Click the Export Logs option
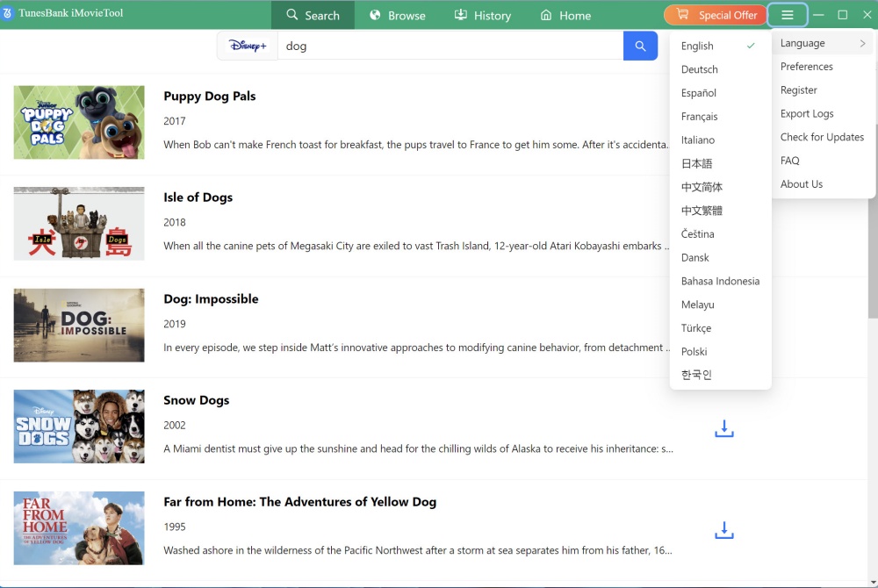The image size is (878, 588). coord(807,113)
